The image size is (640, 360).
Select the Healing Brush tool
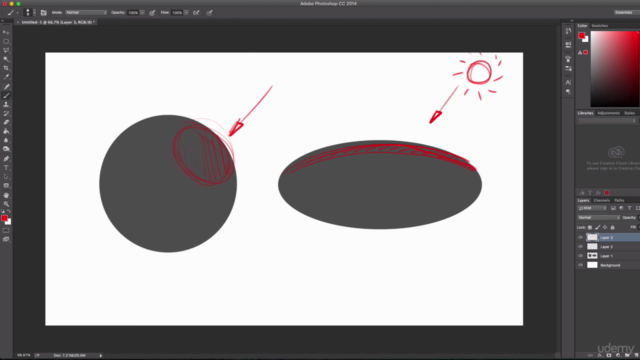click(6, 87)
